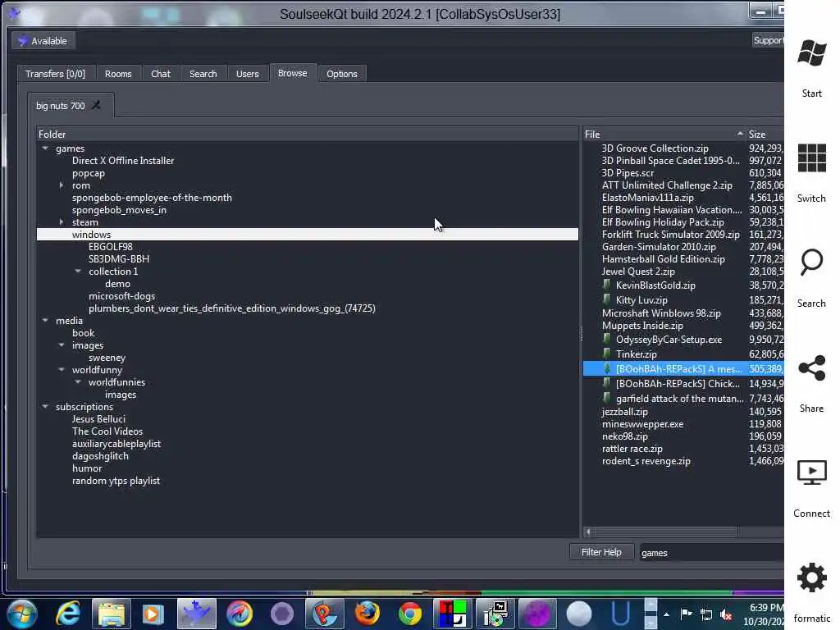Select Forklift Truck Simulator 2009.zip

[x=670, y=234]
